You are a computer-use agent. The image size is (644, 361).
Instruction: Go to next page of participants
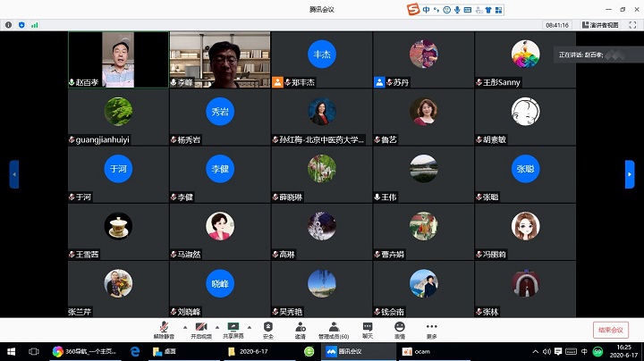(x=630, y=173)
